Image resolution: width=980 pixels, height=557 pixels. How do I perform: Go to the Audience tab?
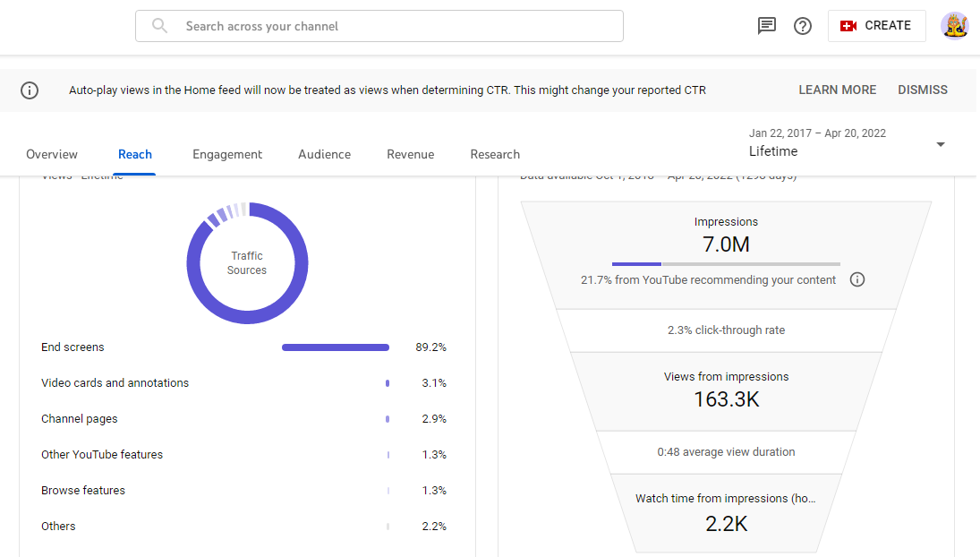click(x=324, y=154)
